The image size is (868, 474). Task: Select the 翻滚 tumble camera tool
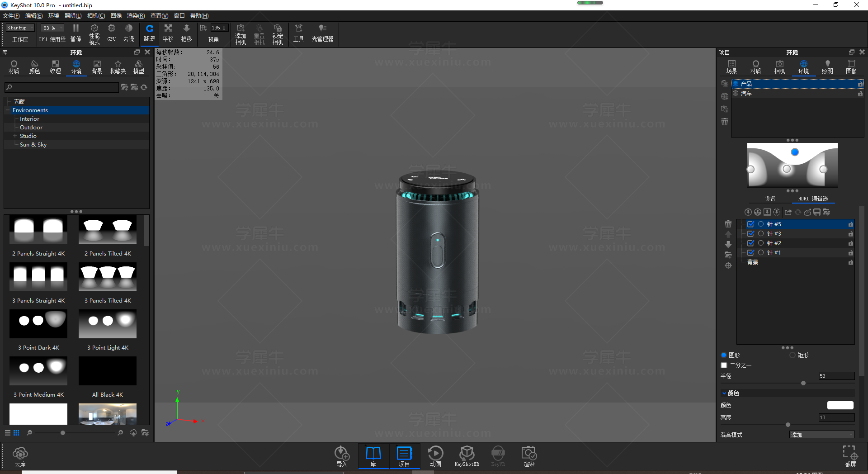[149, 33]
